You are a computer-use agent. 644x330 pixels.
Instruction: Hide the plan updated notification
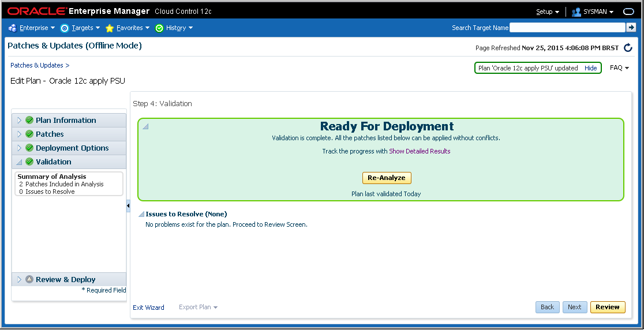click(590, 67)
